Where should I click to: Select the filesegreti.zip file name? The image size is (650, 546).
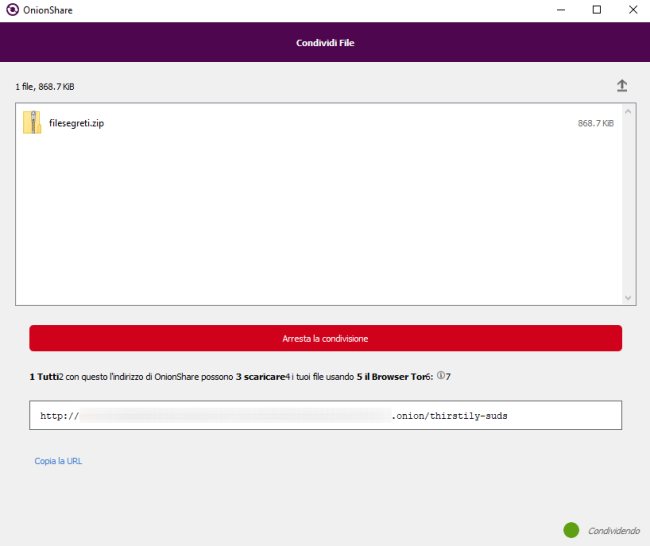[x=76, y=123]
